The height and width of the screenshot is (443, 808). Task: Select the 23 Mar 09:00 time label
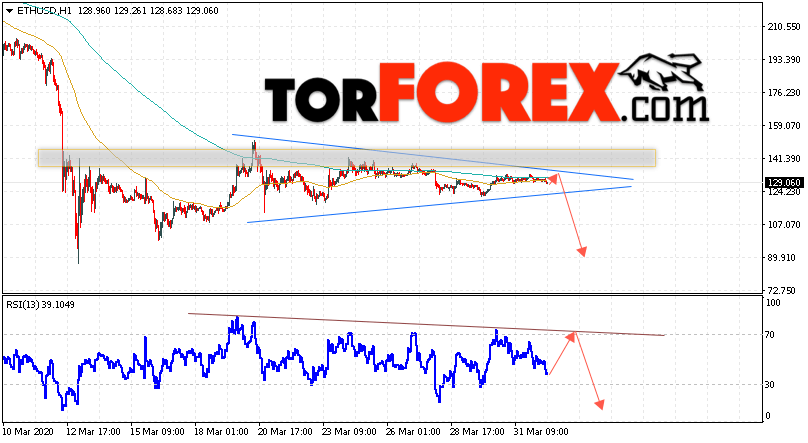coord(349,432)
